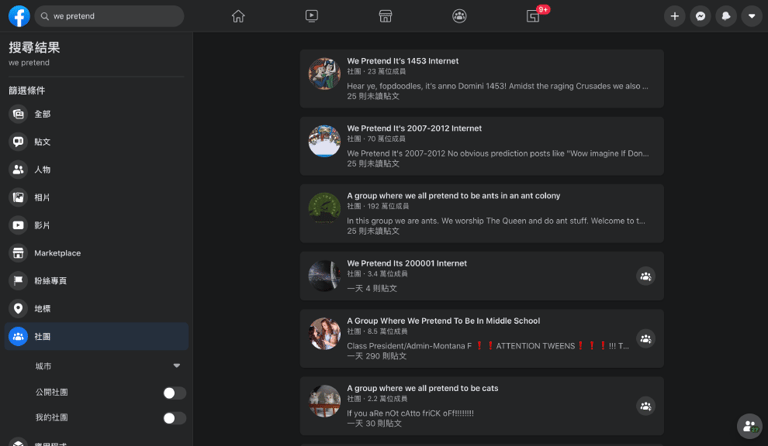The height and width of the screenshot is (446, 768).
Task: Click the search field containing we pretend
Action: point(109,16)
